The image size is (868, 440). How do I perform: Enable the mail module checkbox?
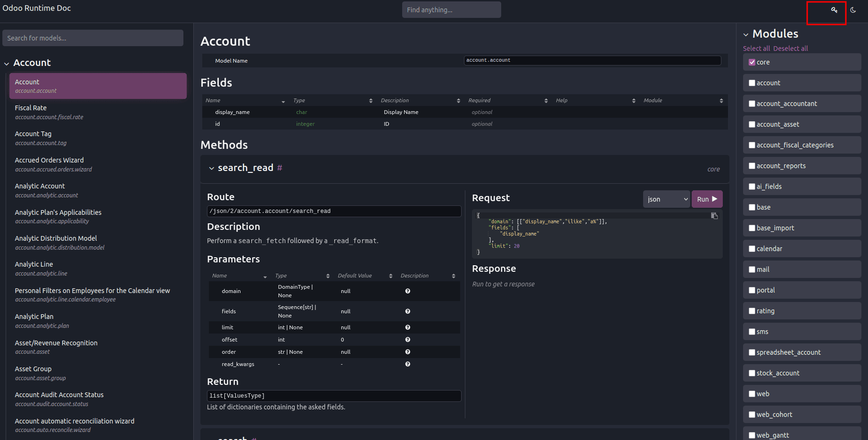tap(752, 269)
